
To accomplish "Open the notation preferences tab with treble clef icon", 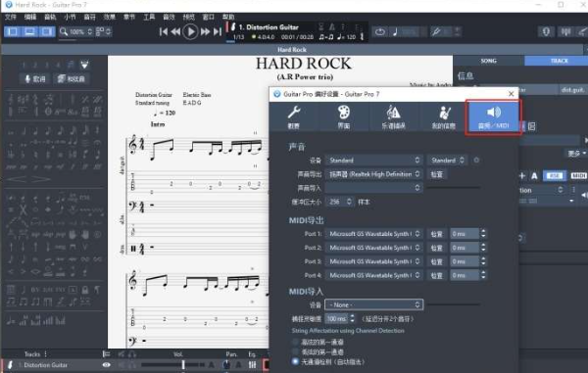I will point(393,117).
